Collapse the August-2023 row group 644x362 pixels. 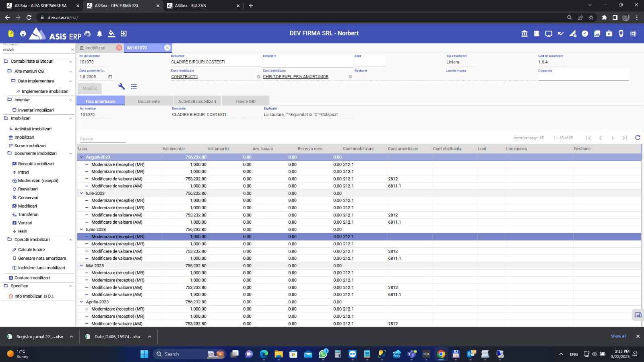pyautogui.click(x=82, y=157)
